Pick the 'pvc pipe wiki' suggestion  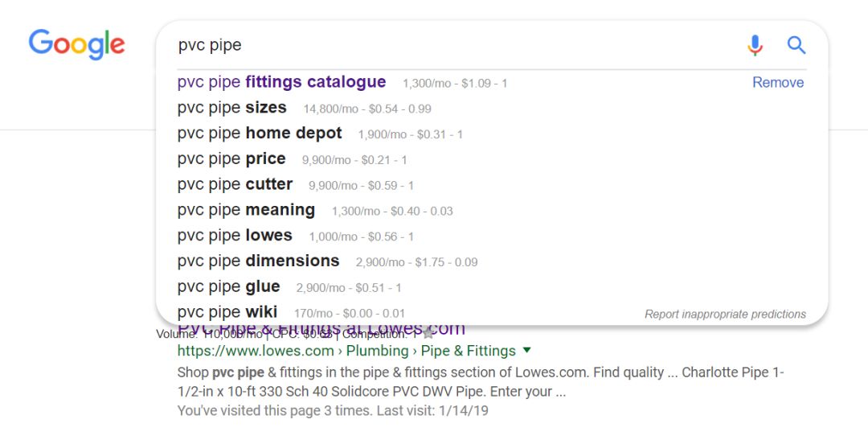227,312
